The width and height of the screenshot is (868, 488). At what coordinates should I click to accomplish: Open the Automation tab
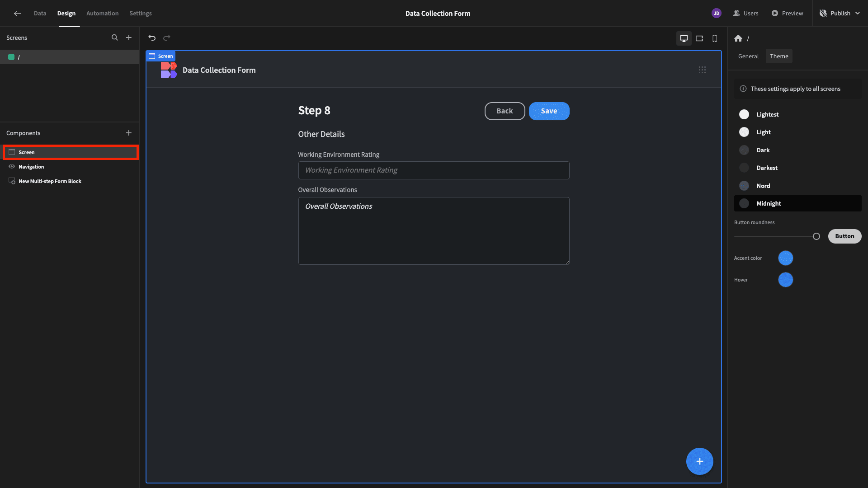coord(102,14)
